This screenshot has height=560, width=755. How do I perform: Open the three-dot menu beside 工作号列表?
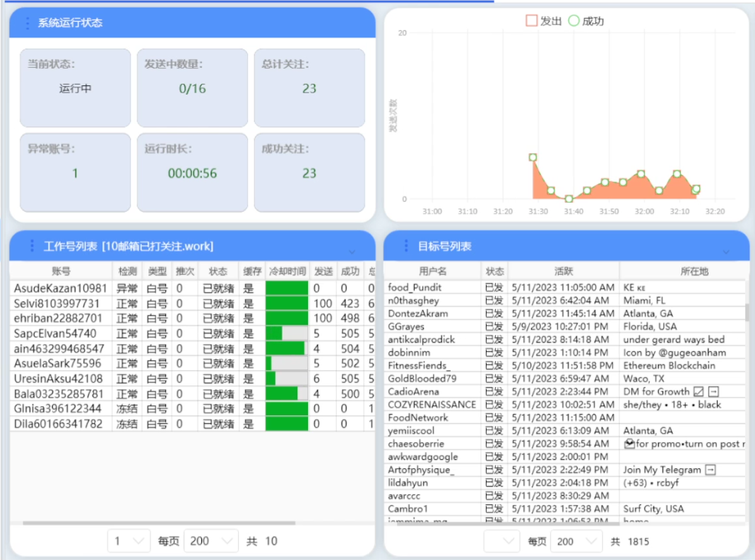tap(32, 246)
